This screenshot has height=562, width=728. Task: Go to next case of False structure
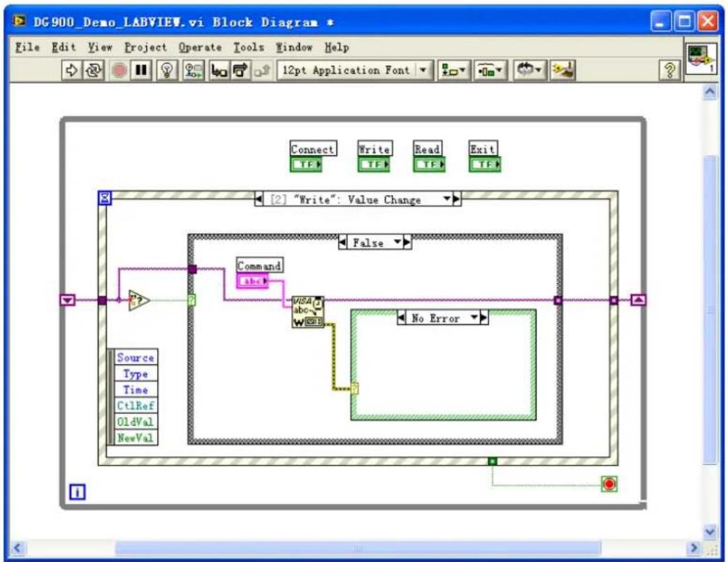click(x=407, y=243)
